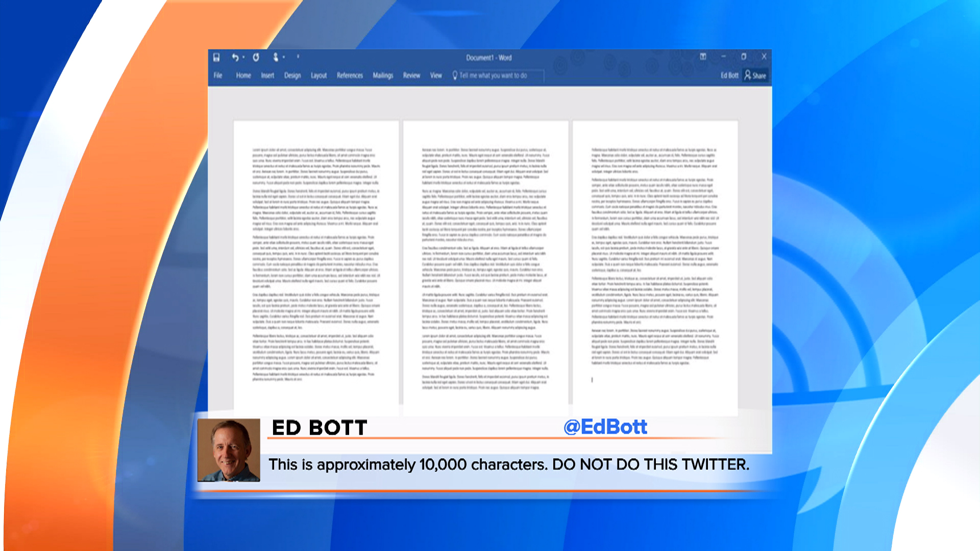980x551 pixels.
Task: Undo the last action
Action: click(x=236, y=57)
